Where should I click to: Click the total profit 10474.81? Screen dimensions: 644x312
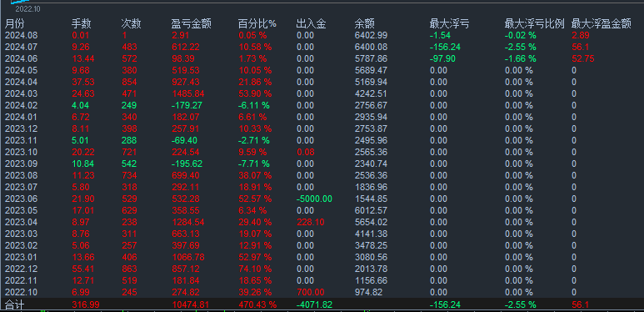point(192,305)
